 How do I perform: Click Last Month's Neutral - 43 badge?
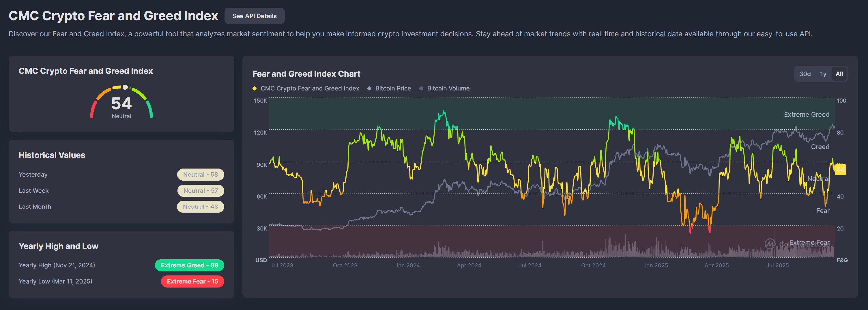pyautogui.click(x=201, y=206)
